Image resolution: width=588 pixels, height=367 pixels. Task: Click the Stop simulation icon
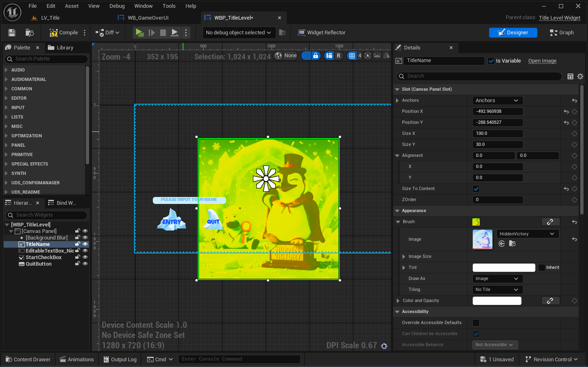click(x=163, y=33)
